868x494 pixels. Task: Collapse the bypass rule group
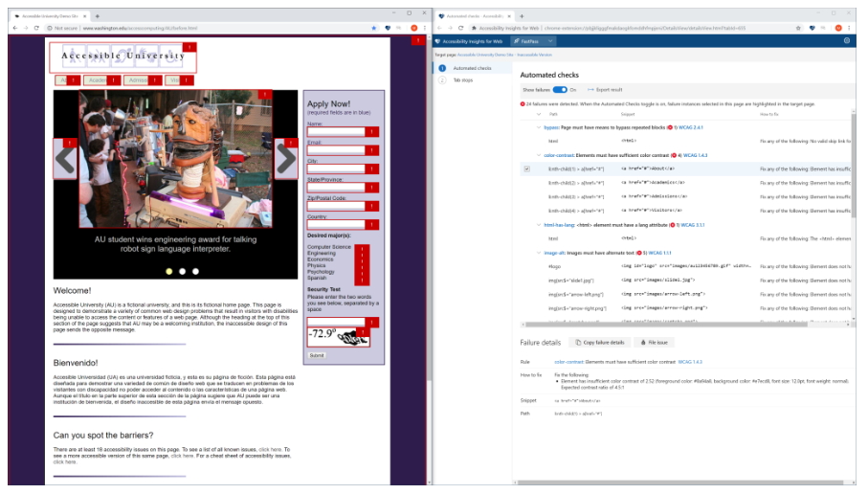point(539,127)
